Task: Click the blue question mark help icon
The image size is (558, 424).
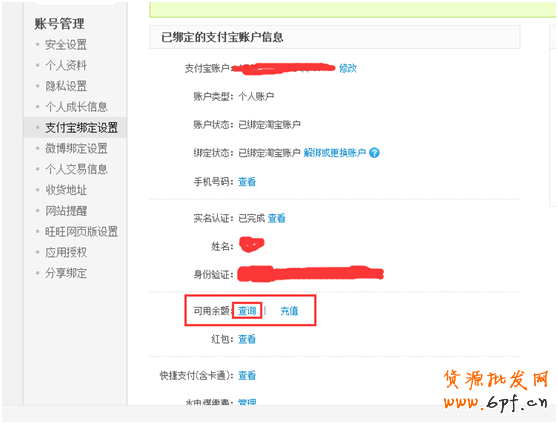Action: point(374,153)
